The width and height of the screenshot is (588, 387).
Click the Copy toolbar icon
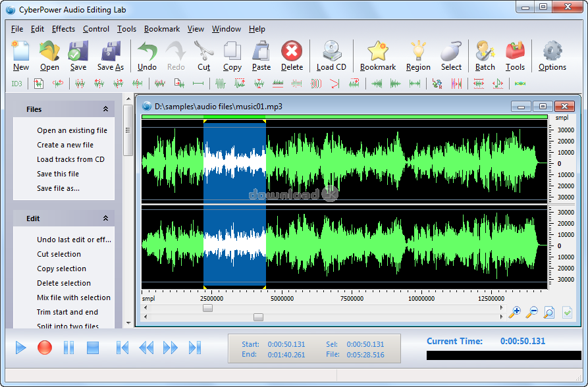point(232,51)
